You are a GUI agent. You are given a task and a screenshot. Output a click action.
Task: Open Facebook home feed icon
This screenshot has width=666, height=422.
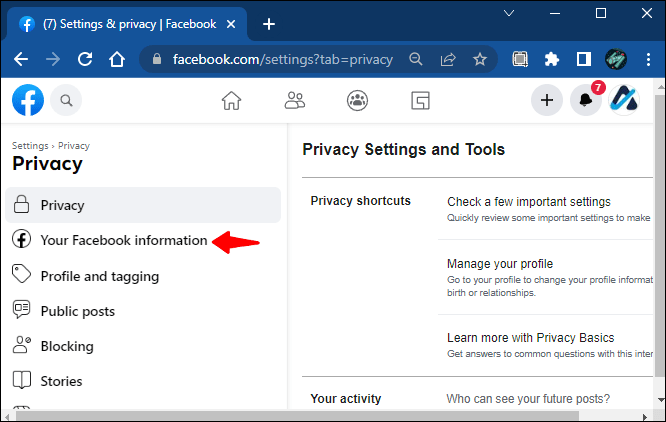[x=231, y=101]
